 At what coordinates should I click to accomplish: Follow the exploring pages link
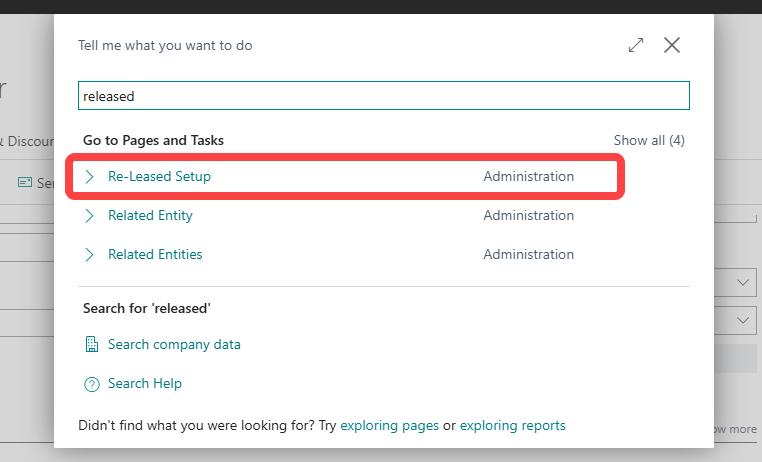pos(389,426)
